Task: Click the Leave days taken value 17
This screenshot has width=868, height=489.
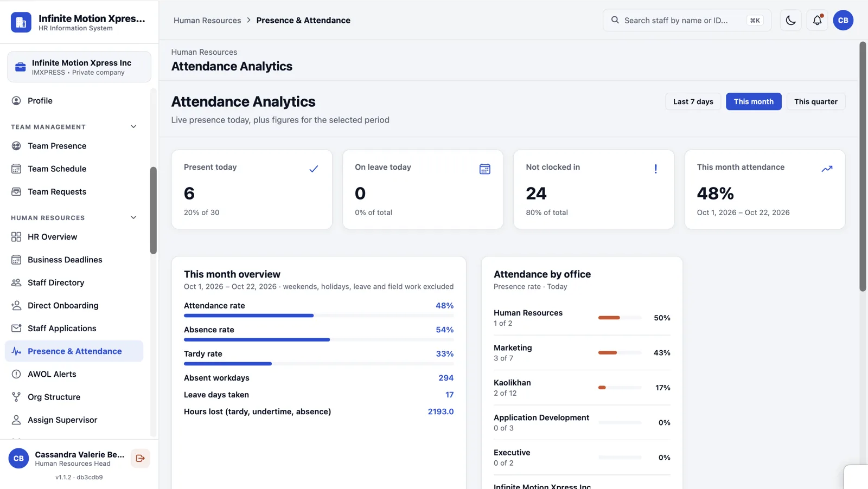Action: [x=449, y=395]
